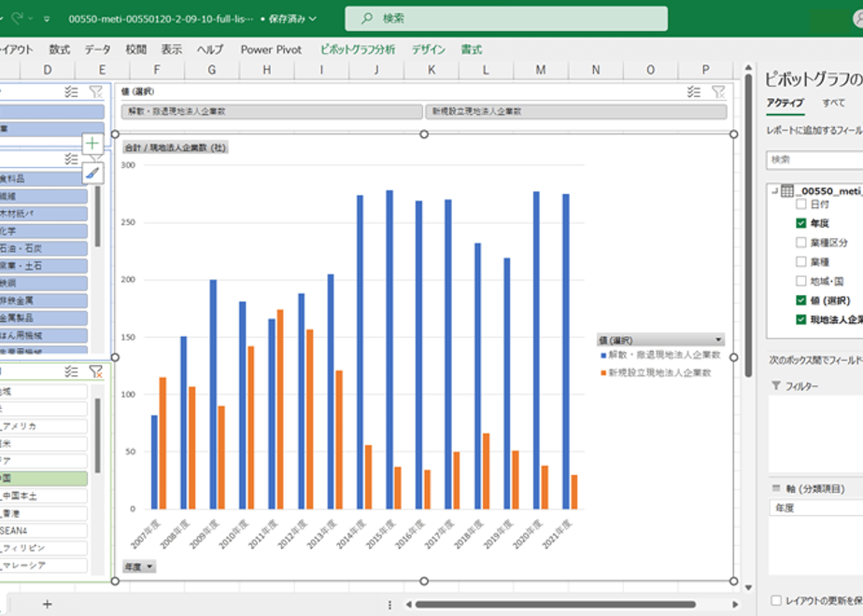863x616 pixels.
Task: Click the 検索 search field in the title bar
Action: [x=506, y=19]
